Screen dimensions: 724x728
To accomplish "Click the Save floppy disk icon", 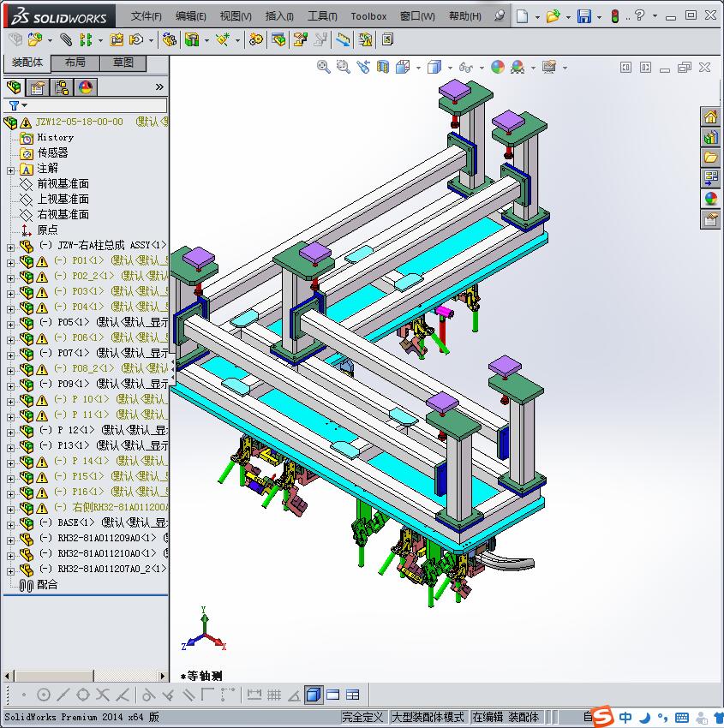I will [584, 16].
